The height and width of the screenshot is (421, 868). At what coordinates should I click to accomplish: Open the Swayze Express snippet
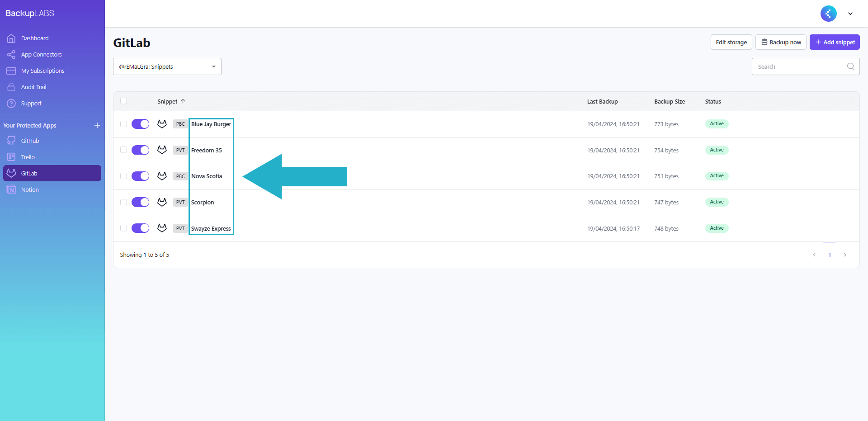(x=211, y=228)
